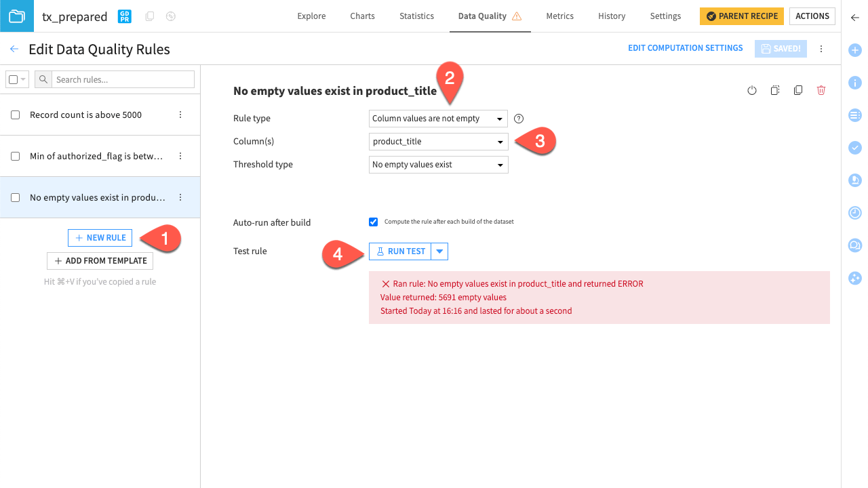
Task: Open the Lab icon in the right sidebar
Action: [854, 180]
